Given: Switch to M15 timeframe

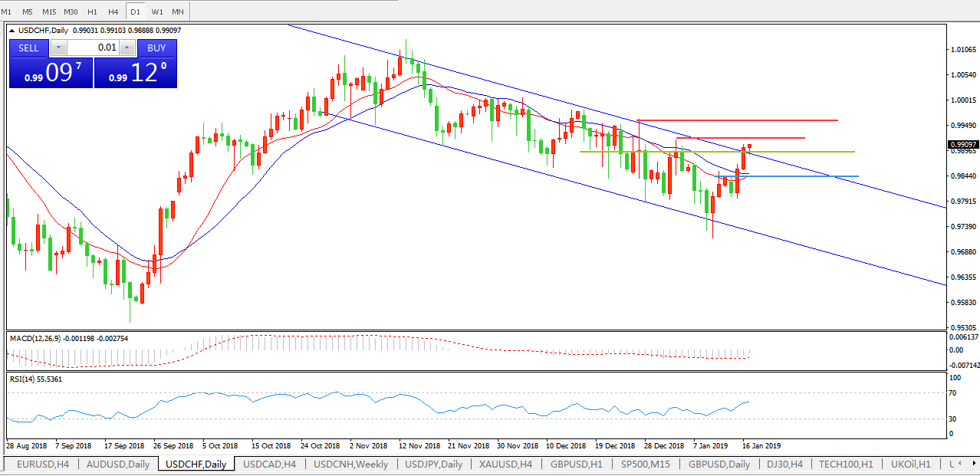Looking at the screenshot, I should coord(49,11).
